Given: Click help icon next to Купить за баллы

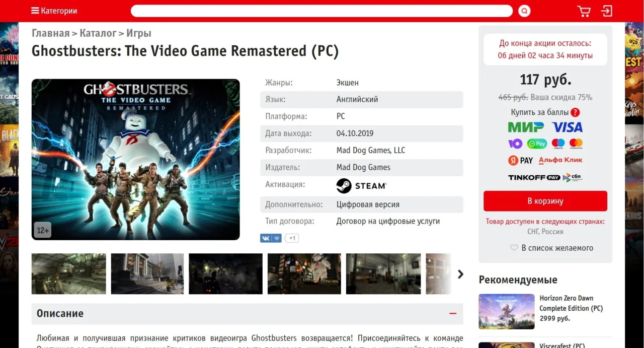Looking at the screenshot, I should click(576, 112).
